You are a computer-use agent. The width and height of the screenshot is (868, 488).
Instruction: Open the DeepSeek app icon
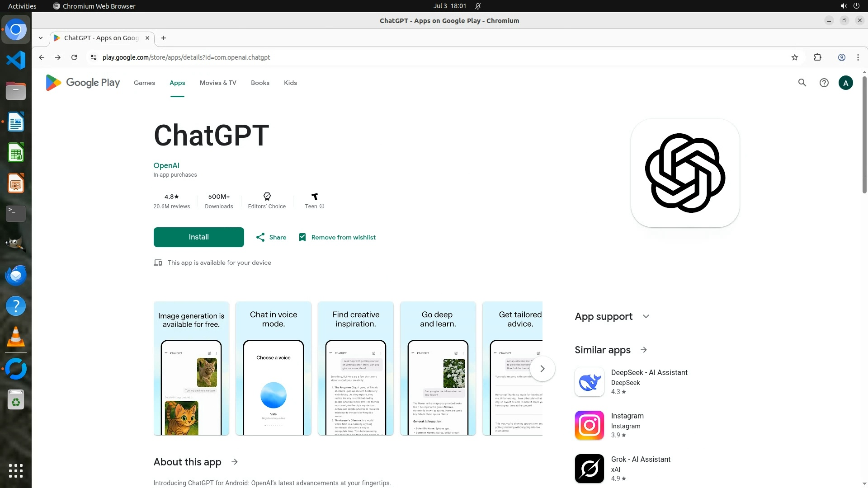coord(589,382)
